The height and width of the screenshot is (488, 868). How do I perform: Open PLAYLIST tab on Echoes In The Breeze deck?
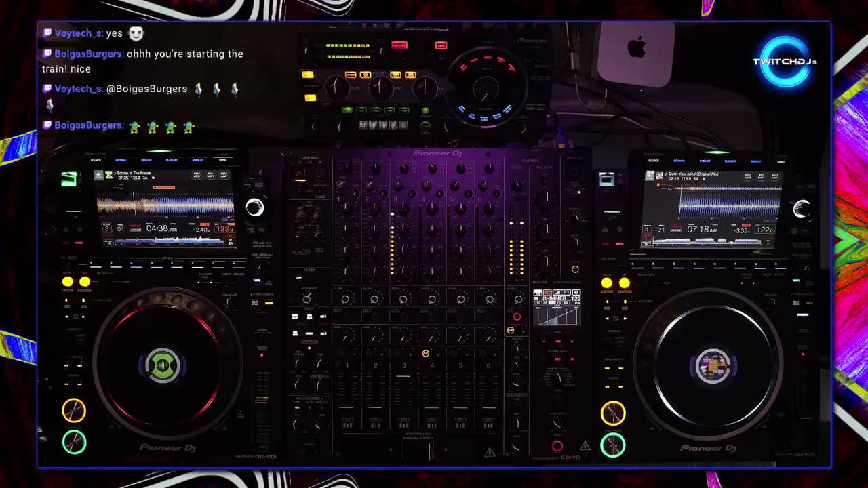coord(172,160)
